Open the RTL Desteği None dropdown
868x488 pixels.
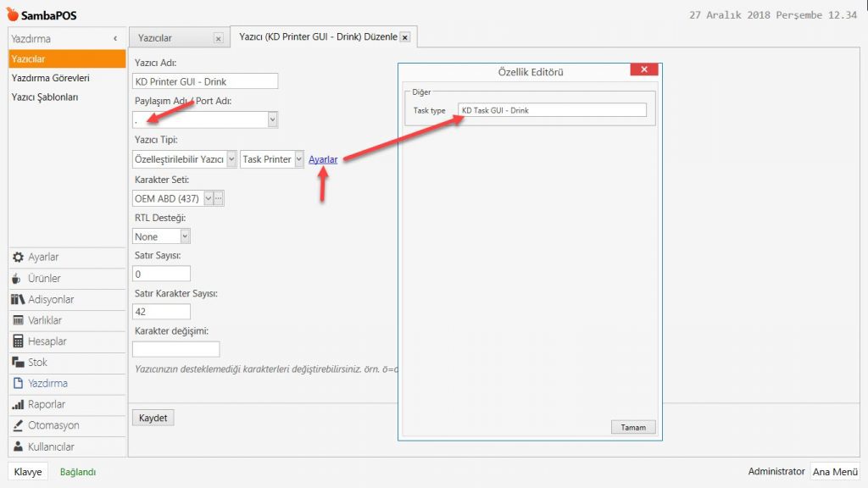[x=185, y=237]
